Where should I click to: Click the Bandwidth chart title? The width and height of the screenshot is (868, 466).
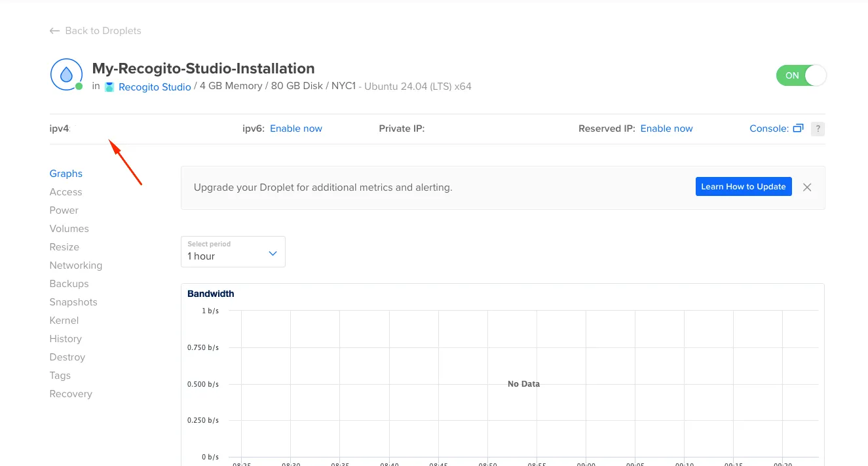pyautogui.click(x=211, y=294)
